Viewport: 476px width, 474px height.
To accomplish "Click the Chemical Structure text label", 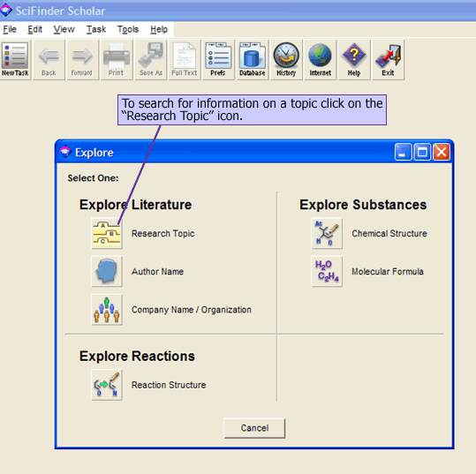I will pos(389,233).
